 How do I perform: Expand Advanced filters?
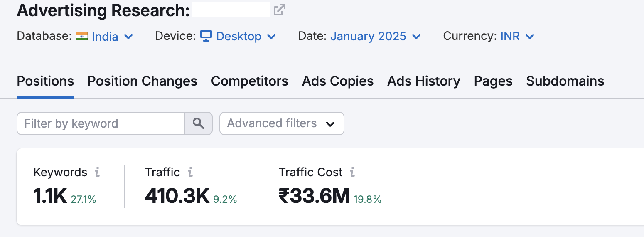(282, 123)
